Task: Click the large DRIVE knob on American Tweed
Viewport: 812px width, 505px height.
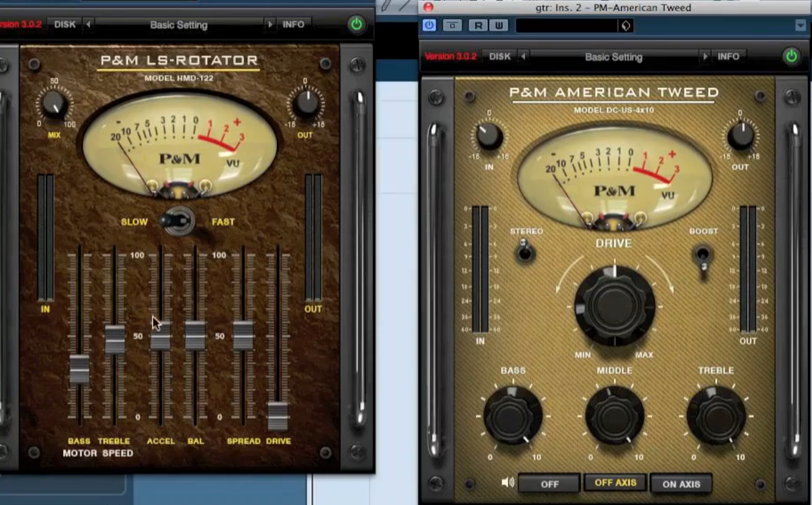Action: (614, 306)
